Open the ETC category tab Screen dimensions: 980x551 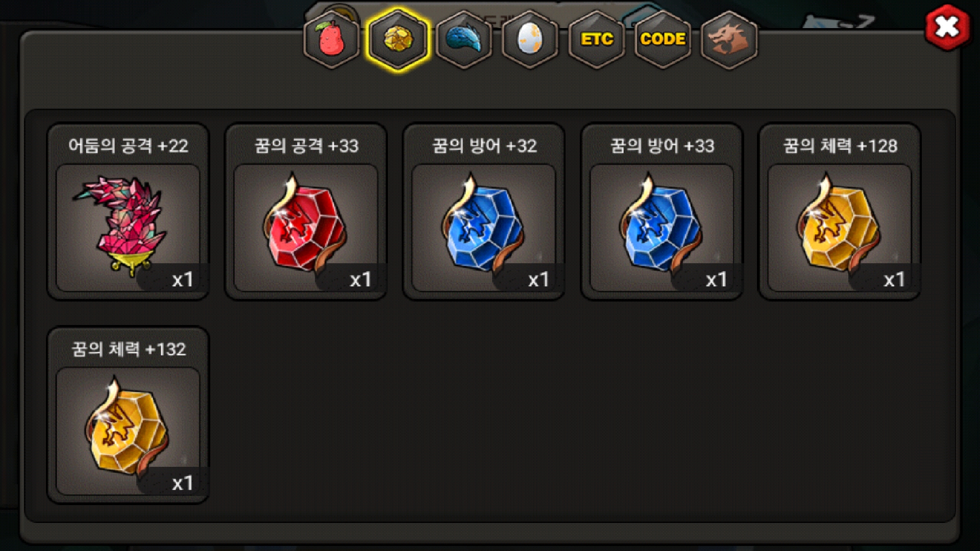tap(596, 40)
